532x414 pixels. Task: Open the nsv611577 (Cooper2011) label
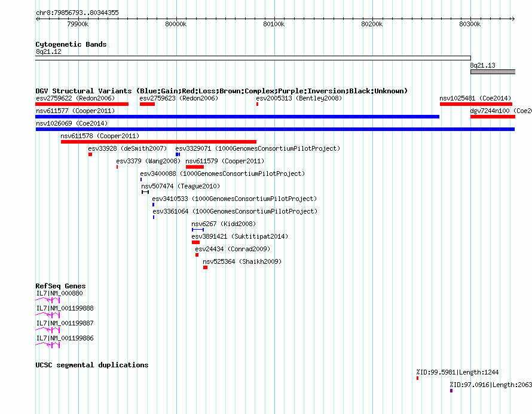[x=75, y=111]
